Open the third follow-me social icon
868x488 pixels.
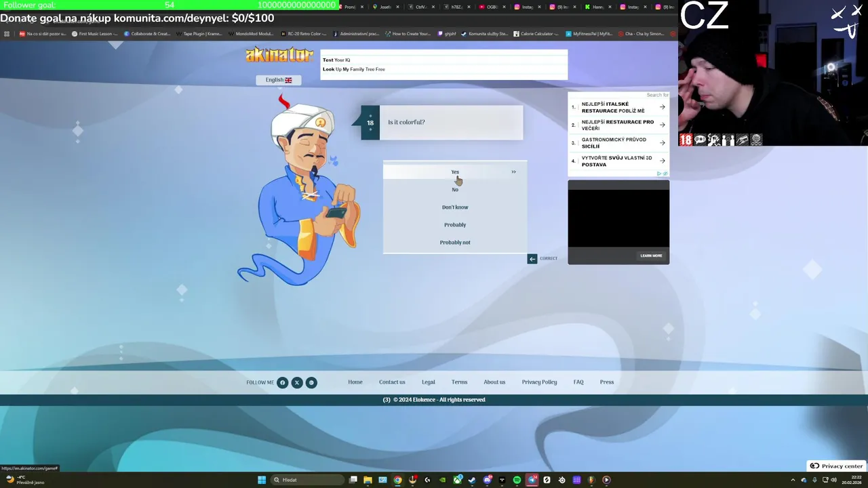[311, 382]
